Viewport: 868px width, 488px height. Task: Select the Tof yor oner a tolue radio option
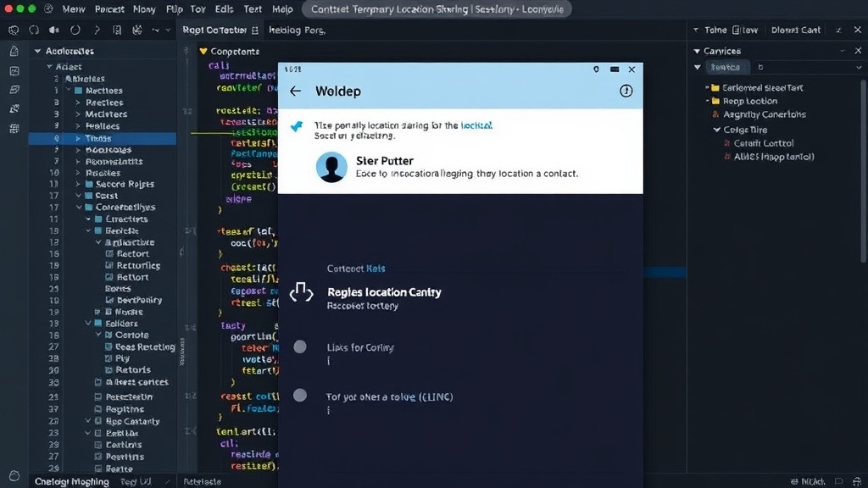300,395
